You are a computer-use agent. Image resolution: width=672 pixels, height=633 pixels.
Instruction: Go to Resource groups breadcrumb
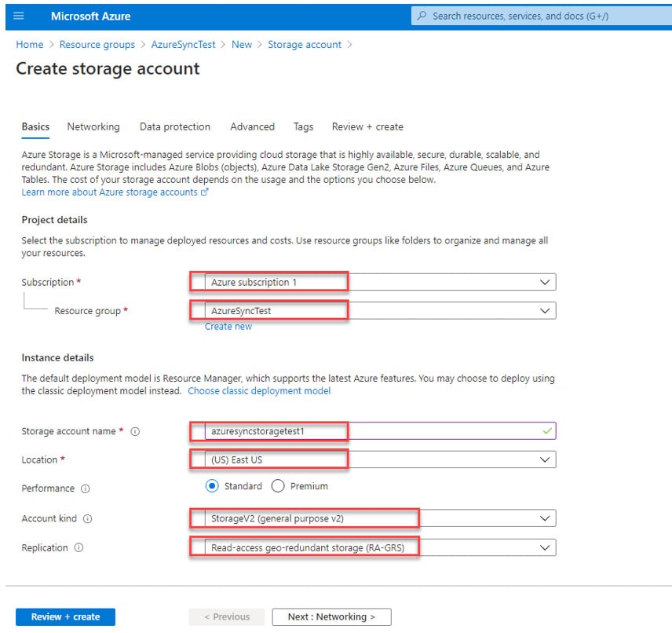click(x=97, y=45)
